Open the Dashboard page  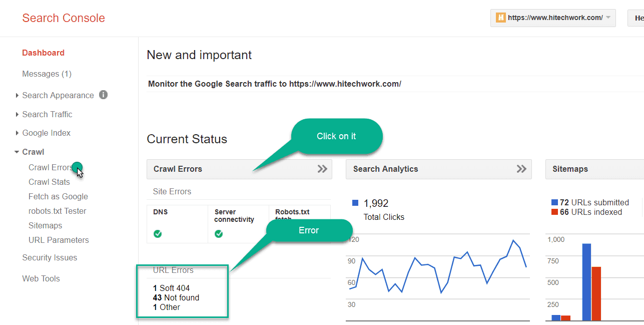[43, 53]
